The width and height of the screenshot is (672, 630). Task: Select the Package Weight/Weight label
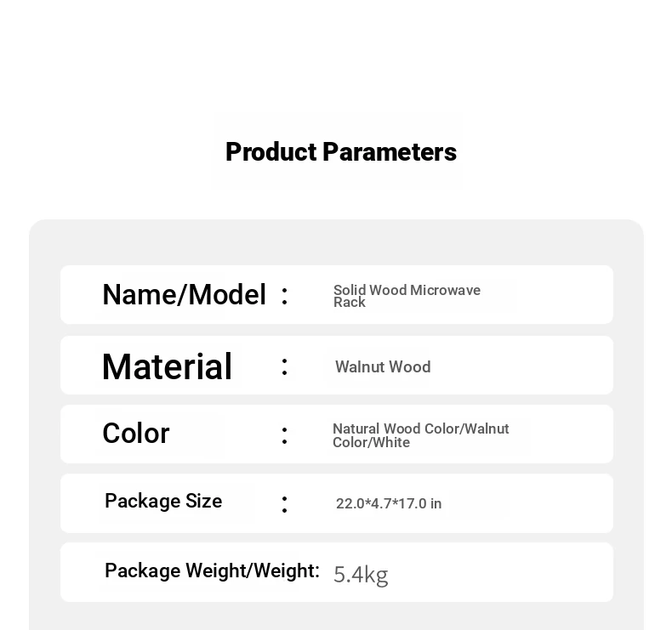(212, 570)
